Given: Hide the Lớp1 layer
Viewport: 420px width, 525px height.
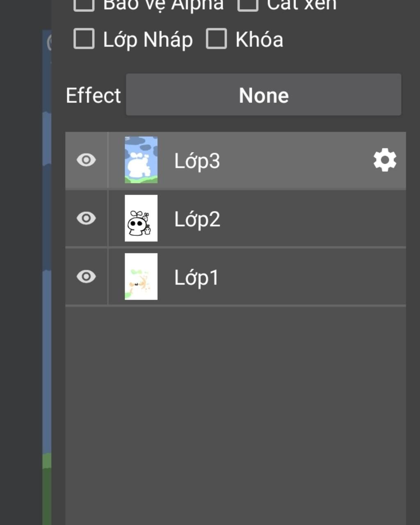Looking at the screenshot, I should tap(86, 276).
